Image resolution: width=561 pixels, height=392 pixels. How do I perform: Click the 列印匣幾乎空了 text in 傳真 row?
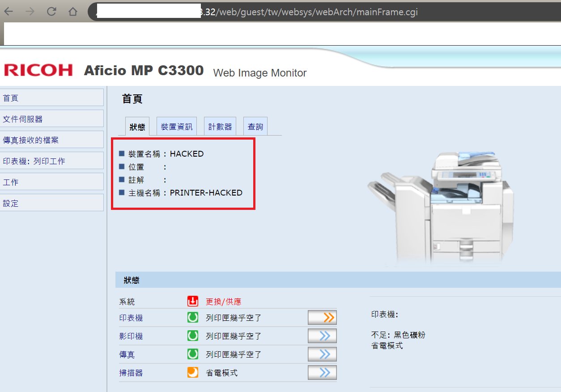234,354
